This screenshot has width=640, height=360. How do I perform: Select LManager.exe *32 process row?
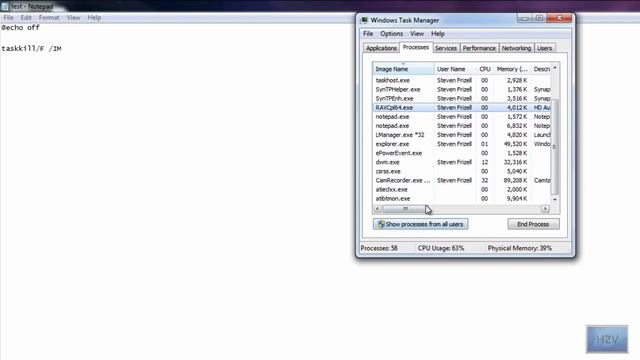(x=462, y=135)
